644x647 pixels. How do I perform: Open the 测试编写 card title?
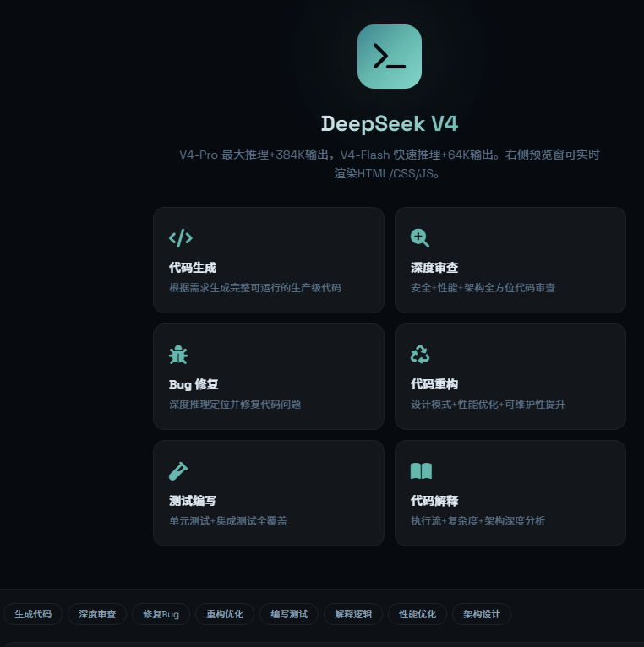tap(193, 501)
